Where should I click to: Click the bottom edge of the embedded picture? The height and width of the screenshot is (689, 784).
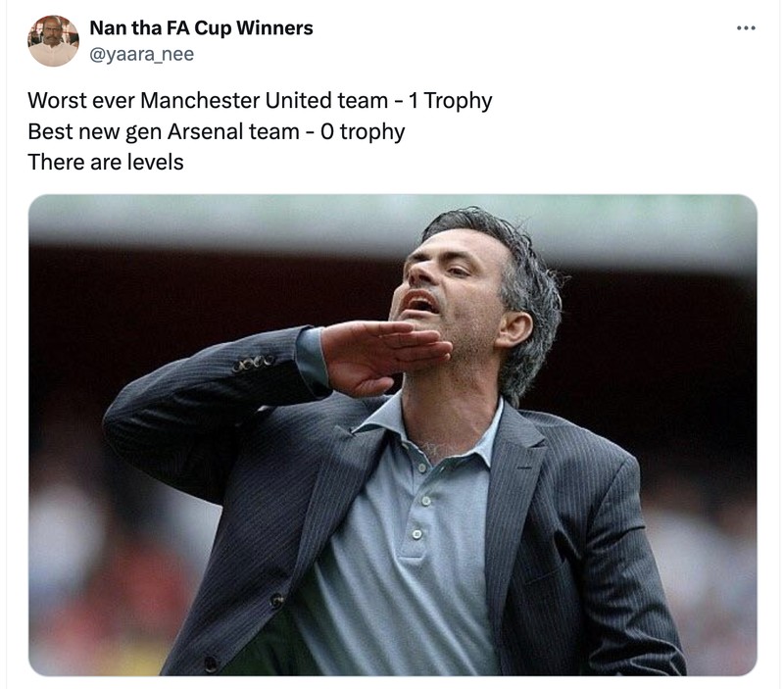coord(392,676)
